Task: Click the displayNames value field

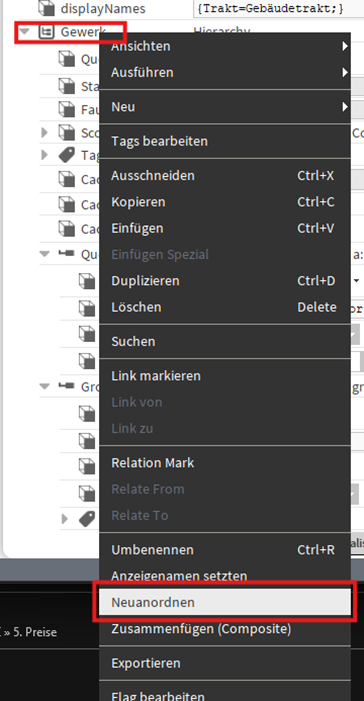Action: 279,8
